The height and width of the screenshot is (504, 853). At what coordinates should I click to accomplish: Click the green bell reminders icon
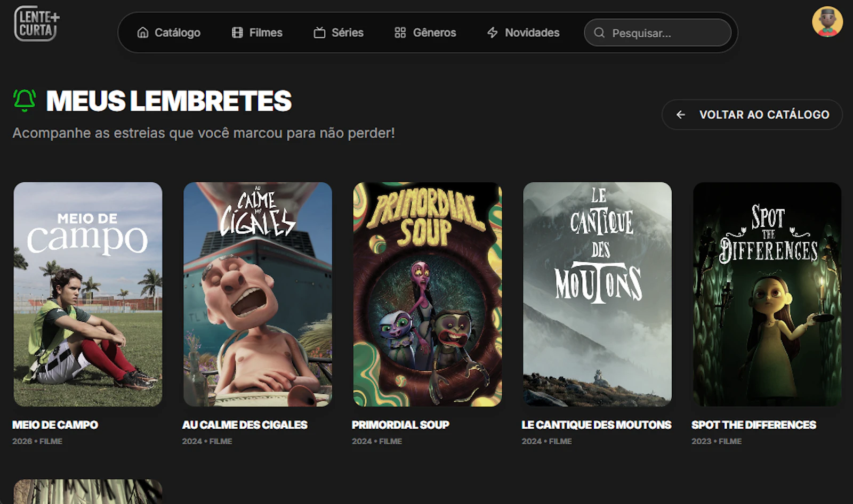pyautogui.click(x=25, y=100)
